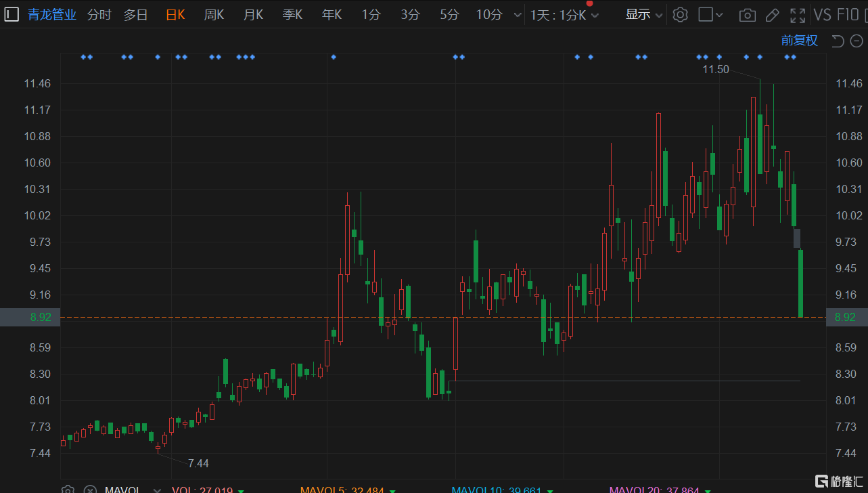Select the pencil drawing tool
This screenshot has width=868, height=493.
[x=772, y=15]
